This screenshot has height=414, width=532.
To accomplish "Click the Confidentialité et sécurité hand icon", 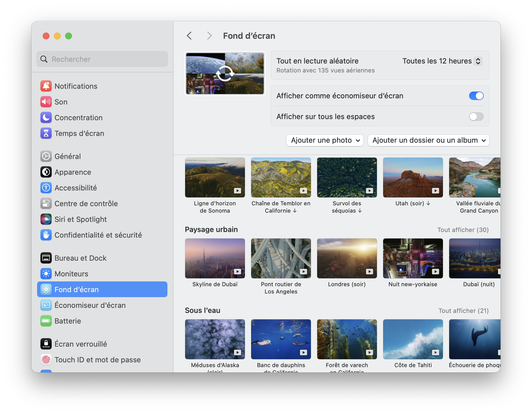I will tap(46, 235).
